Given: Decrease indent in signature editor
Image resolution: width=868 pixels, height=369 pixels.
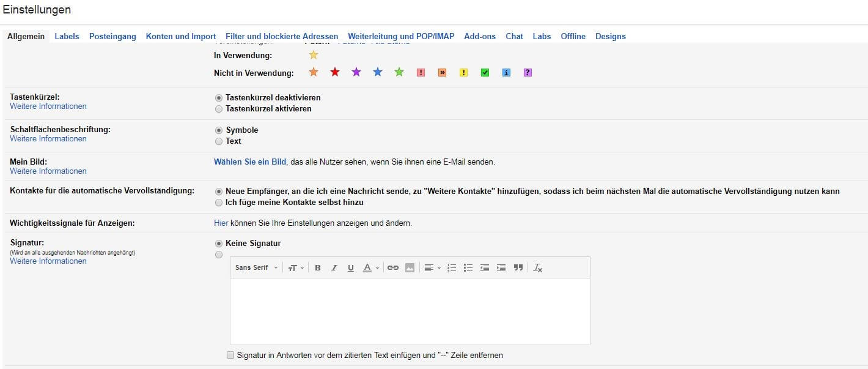Looking at the screenshot, I should tap(485, 267).
